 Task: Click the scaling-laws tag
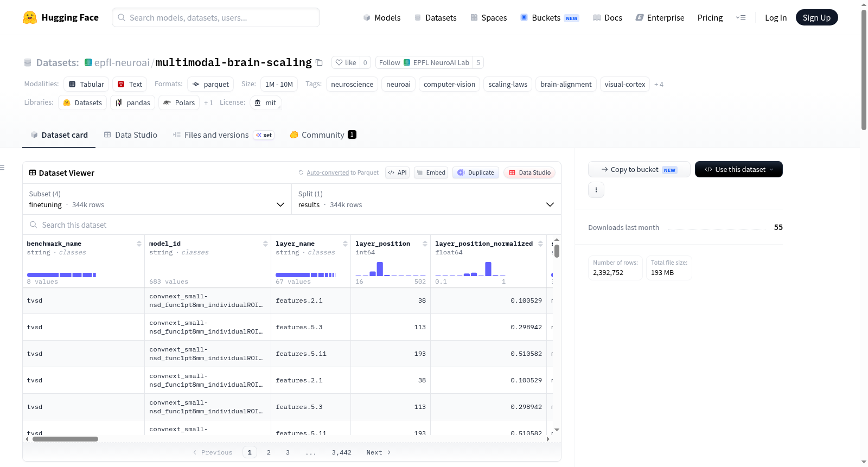click(508, 84)
